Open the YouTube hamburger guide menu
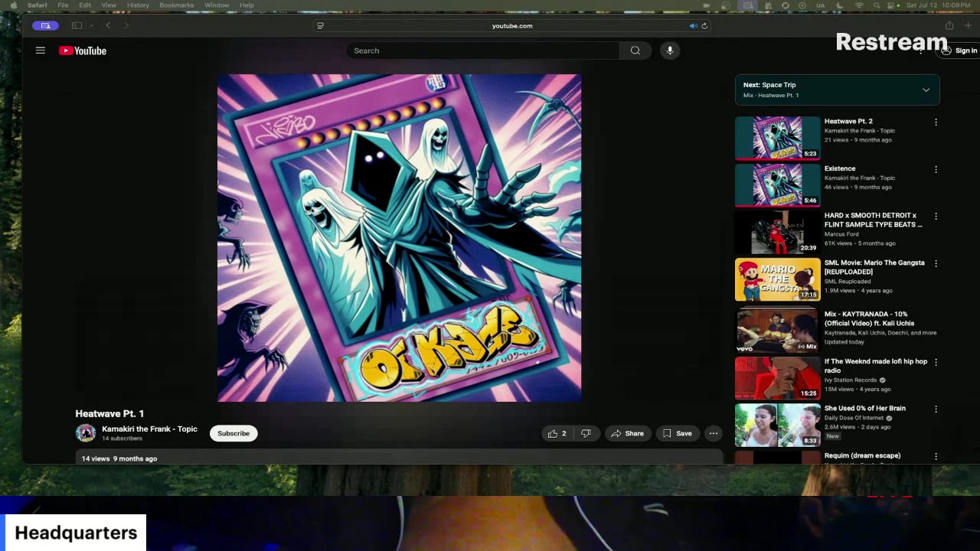 pos(41,51)
